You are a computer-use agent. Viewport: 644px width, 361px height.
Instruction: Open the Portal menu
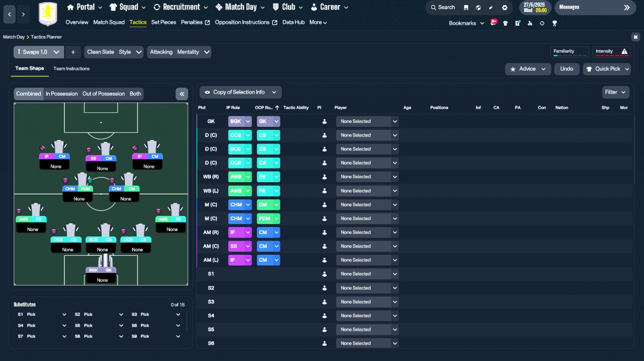pyautogui.click(x=85, y=7)
